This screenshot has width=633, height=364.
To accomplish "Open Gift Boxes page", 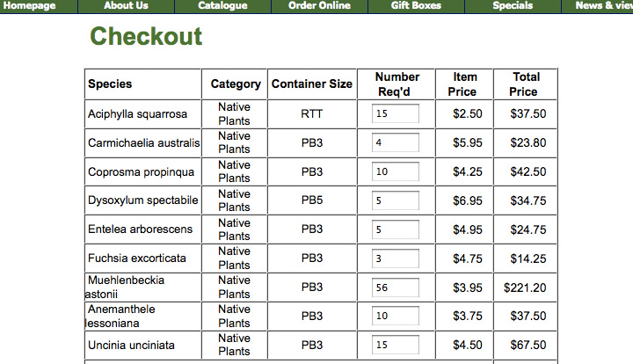I will [x=416, y=6].
